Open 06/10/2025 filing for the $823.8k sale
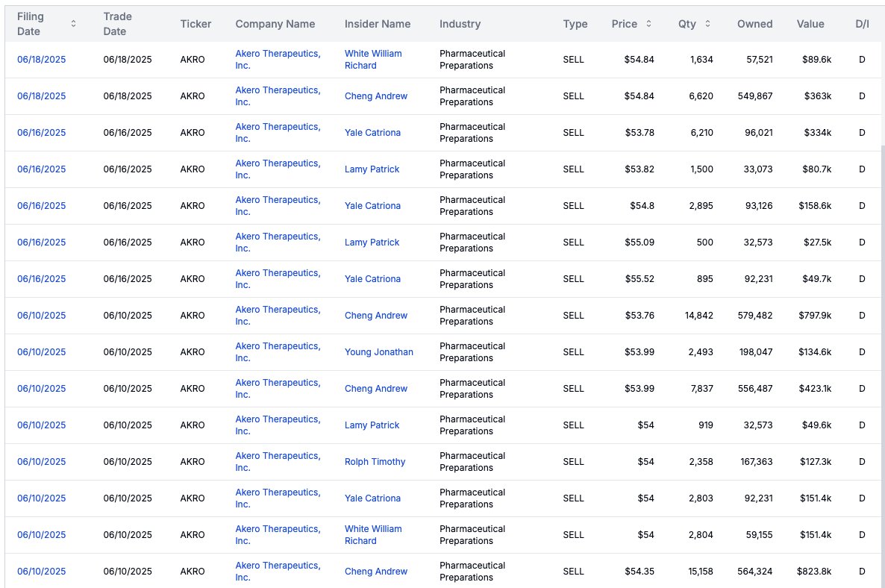The width and height of the screenshot is (885, 588). pyautogui.click(x=41, y=572)
